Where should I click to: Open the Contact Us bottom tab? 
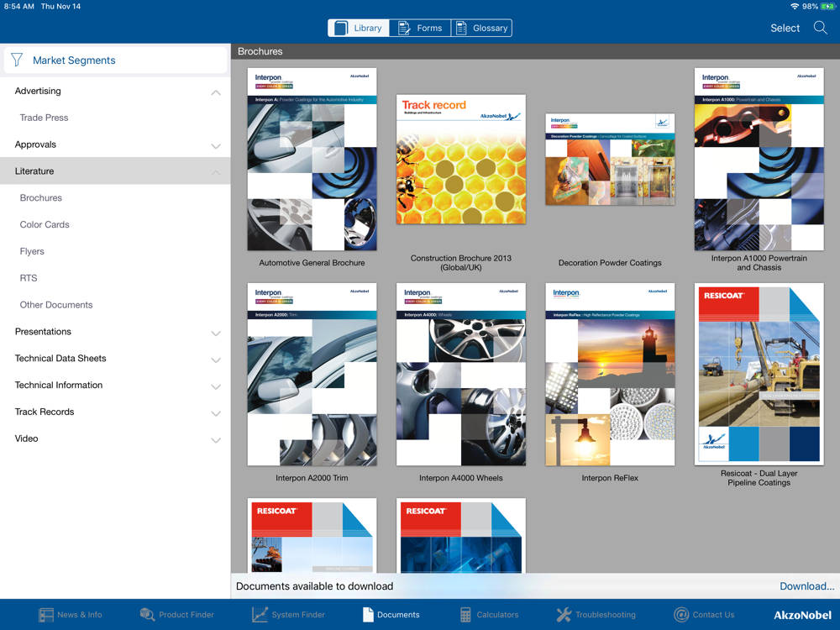point(704,615)
